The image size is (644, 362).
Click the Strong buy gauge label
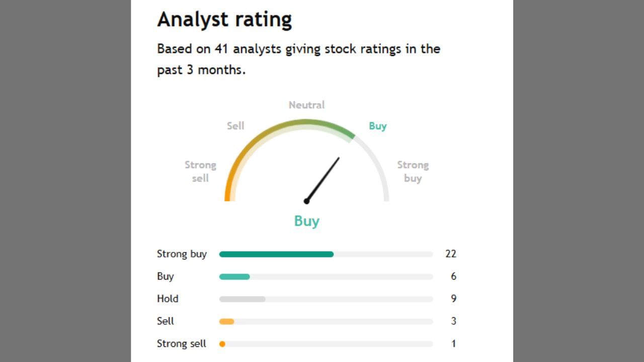click(x=413, y=171)
